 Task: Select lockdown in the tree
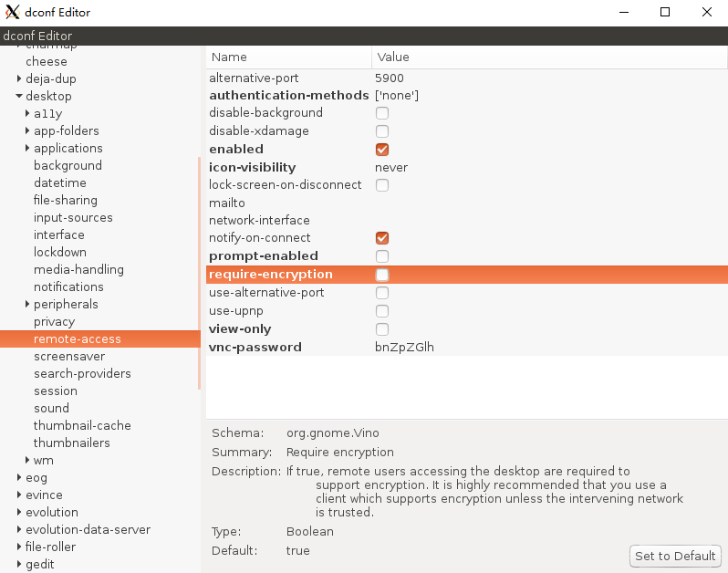(x=60, y=252)
